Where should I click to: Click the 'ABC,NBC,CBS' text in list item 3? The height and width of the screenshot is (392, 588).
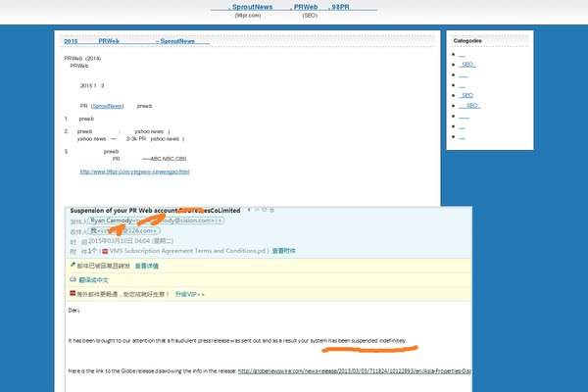coord(168,159)
